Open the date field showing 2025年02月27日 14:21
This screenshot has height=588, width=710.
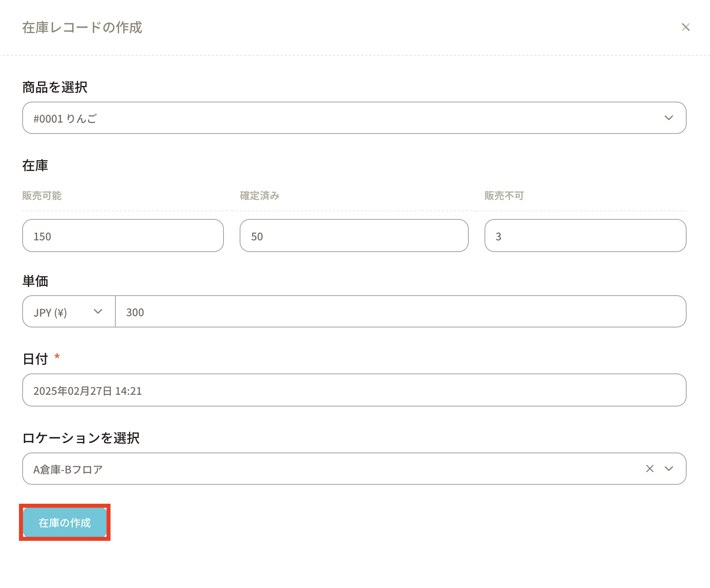[354, 390]
